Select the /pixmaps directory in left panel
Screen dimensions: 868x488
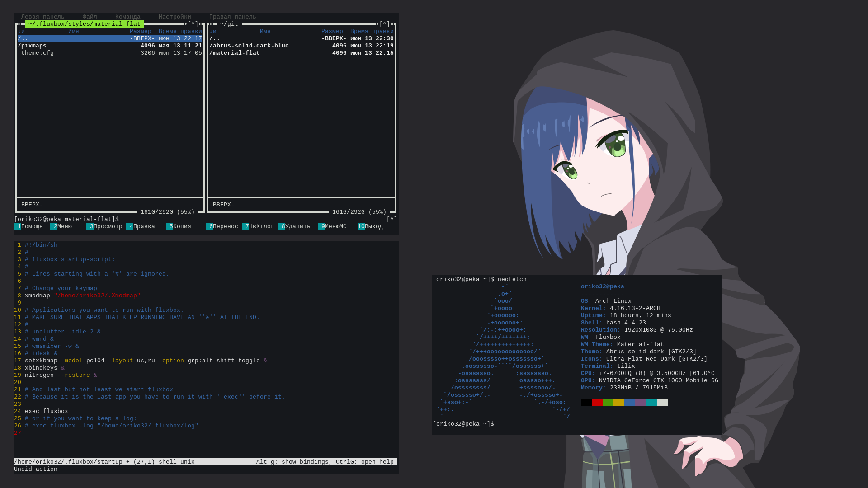pos(110,46)
